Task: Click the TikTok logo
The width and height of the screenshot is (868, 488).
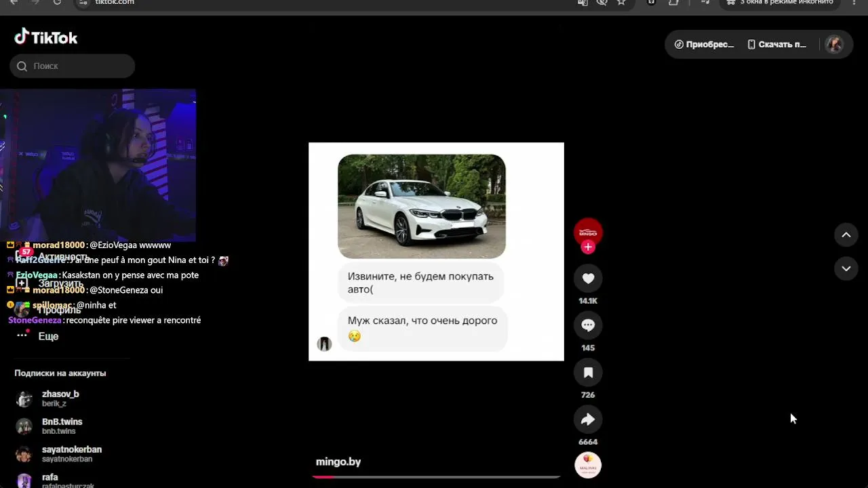Action: [x=46, y=37]
